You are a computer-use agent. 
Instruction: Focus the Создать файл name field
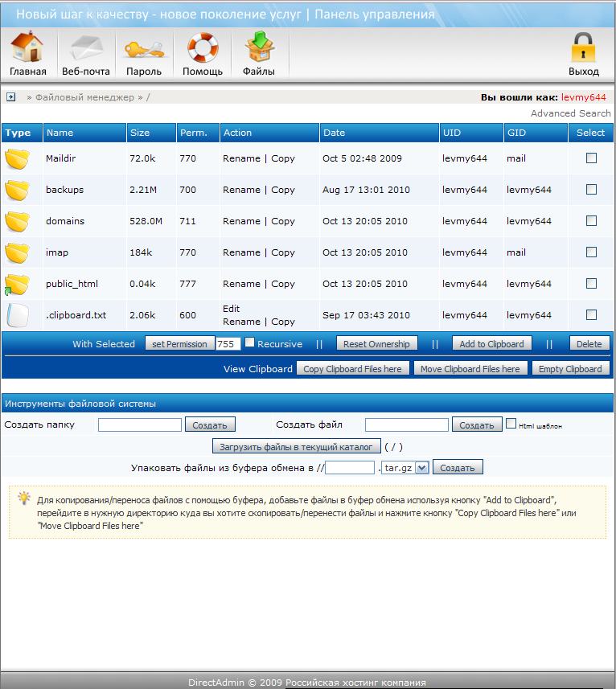coord(407,425)
